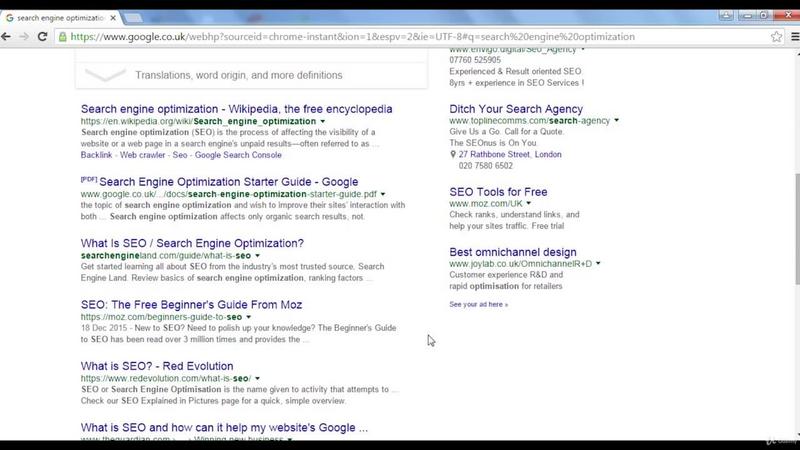Open the Search Engine Optimization Starter Guide result
Screen dimensions: 800x450
pos(229,182)
